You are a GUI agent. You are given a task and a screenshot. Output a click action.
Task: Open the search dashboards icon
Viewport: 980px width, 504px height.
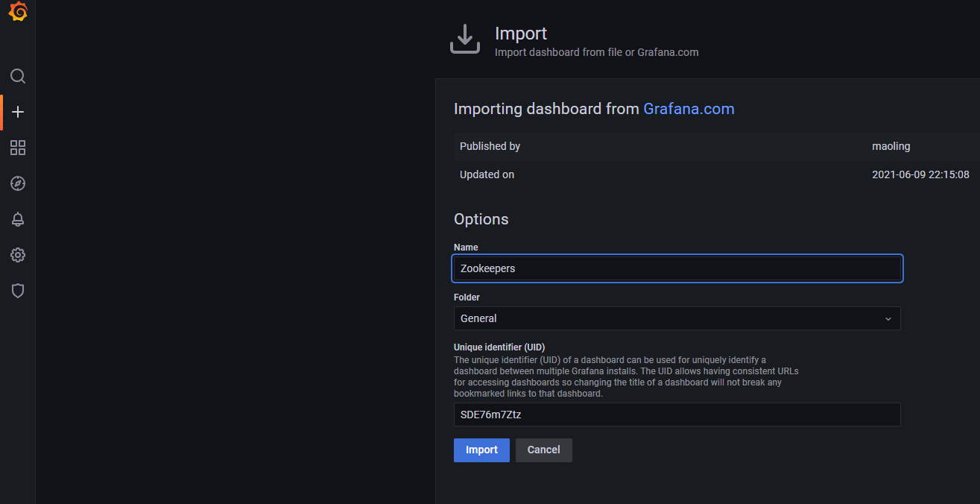pos(18,76)
